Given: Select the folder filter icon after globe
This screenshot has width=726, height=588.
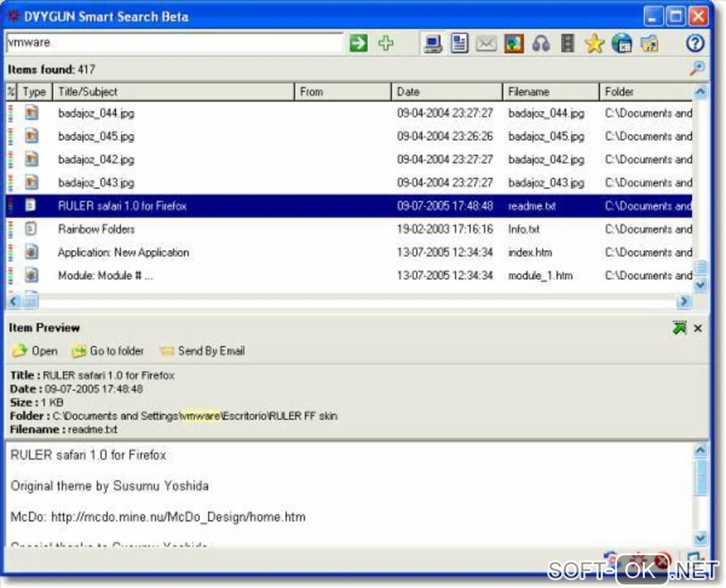Looking at the screenshot, I should point(649,44).
